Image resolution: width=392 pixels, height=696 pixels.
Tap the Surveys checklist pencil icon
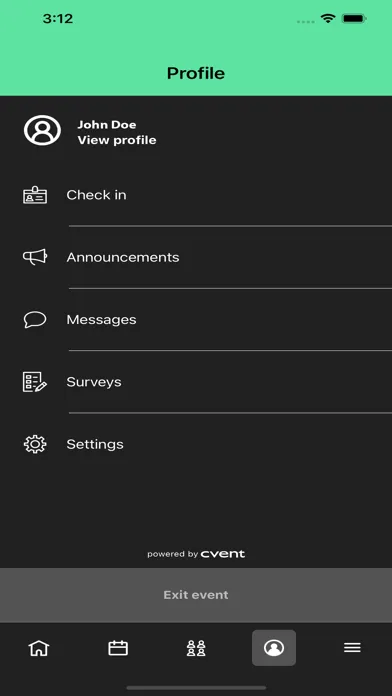[x=35, y=382]
